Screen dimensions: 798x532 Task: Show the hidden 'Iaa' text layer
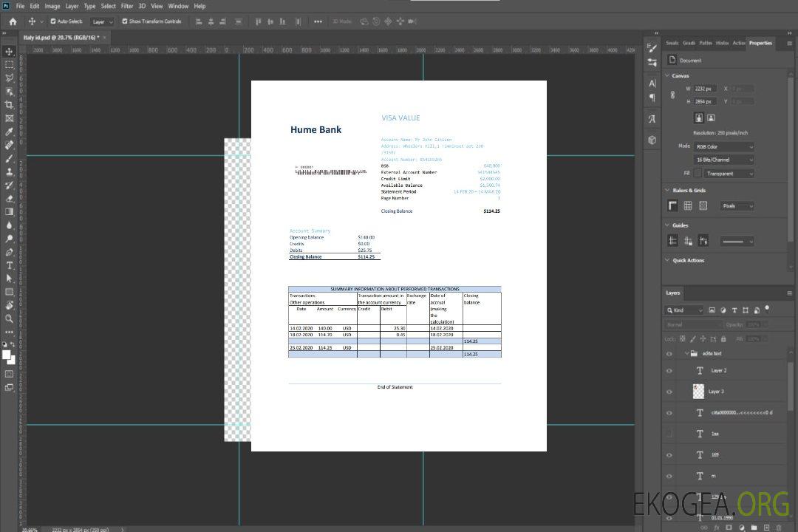pos(669,434)
